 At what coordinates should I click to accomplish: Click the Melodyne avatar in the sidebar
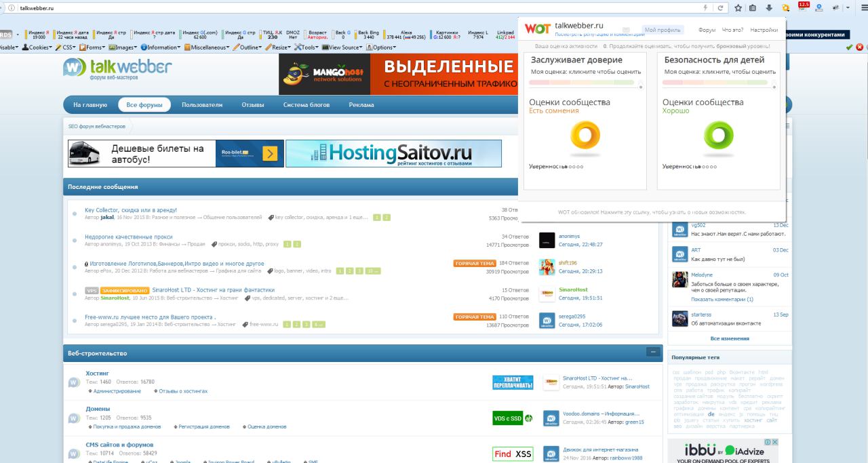coord(680,279)
